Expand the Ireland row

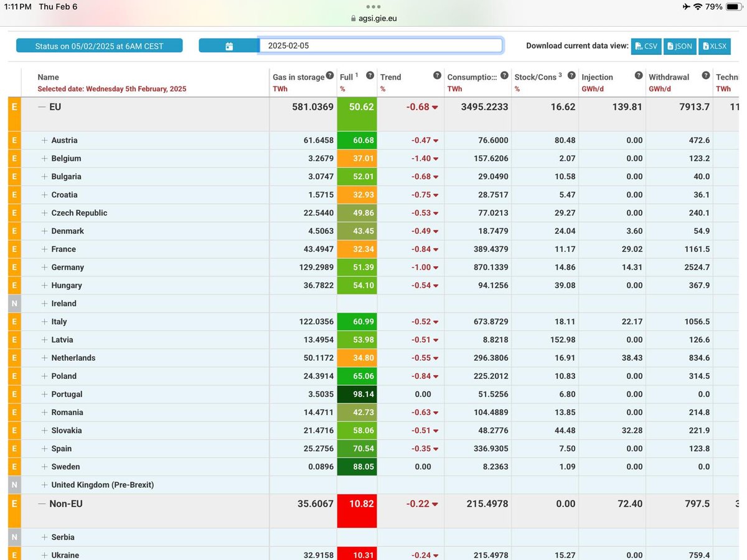pyautogui.click(x=45, y=304)
